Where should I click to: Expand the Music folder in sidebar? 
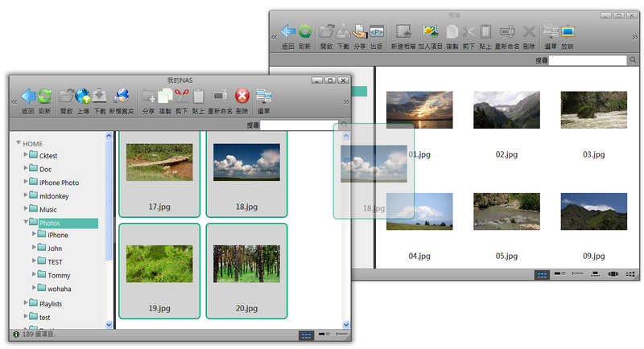point(25,209)
